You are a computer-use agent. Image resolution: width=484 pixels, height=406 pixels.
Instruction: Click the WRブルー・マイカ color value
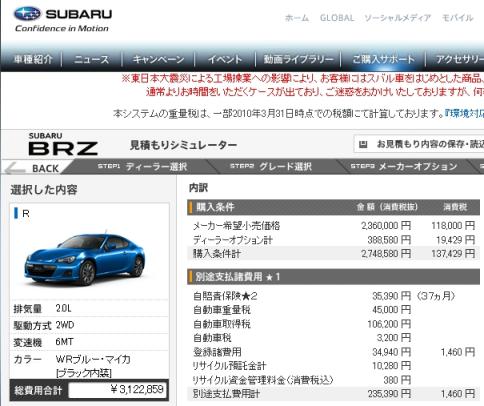pos(93,359)
